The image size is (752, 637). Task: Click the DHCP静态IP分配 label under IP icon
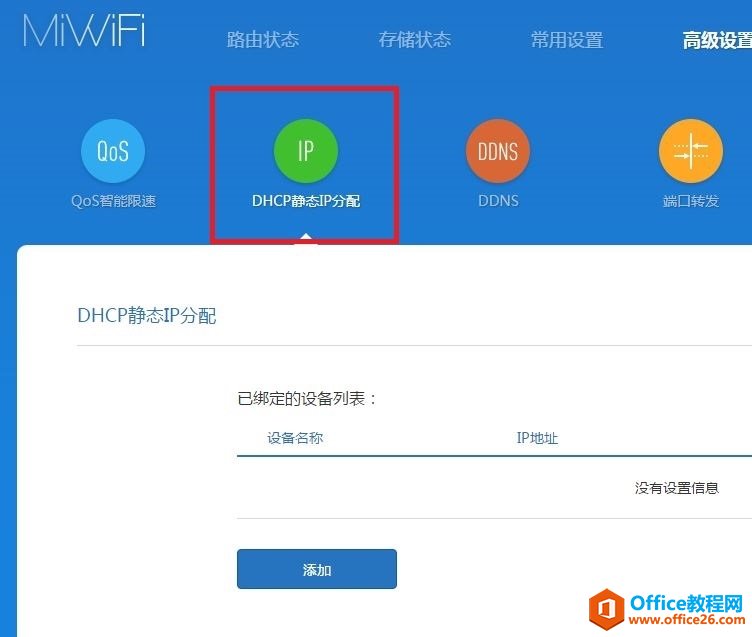[x=306, y=201]
